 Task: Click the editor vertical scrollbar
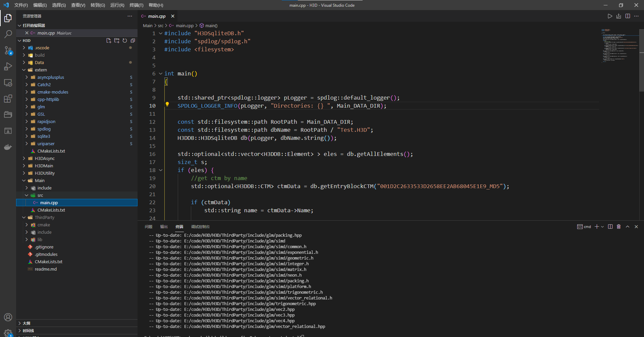(642, 60)
